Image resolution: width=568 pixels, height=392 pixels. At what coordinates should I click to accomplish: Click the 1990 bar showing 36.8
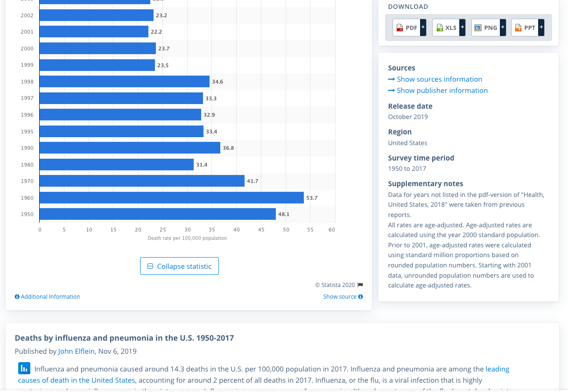[130, 148]
